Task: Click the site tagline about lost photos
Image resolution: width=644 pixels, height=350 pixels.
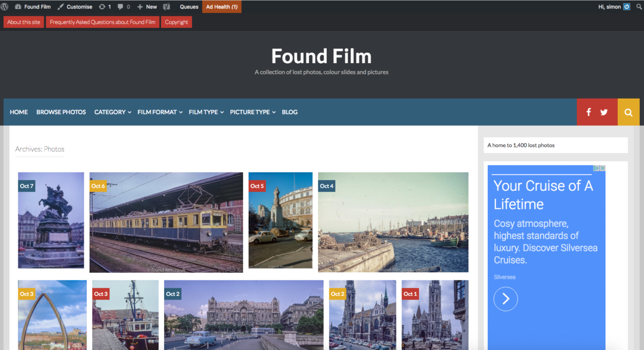Action: [x=321, y=72]
